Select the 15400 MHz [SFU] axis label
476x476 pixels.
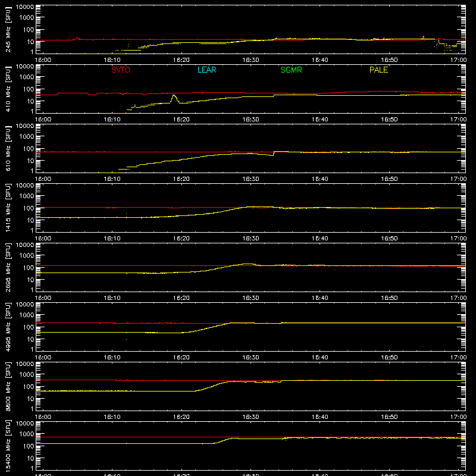pos(8,446)
